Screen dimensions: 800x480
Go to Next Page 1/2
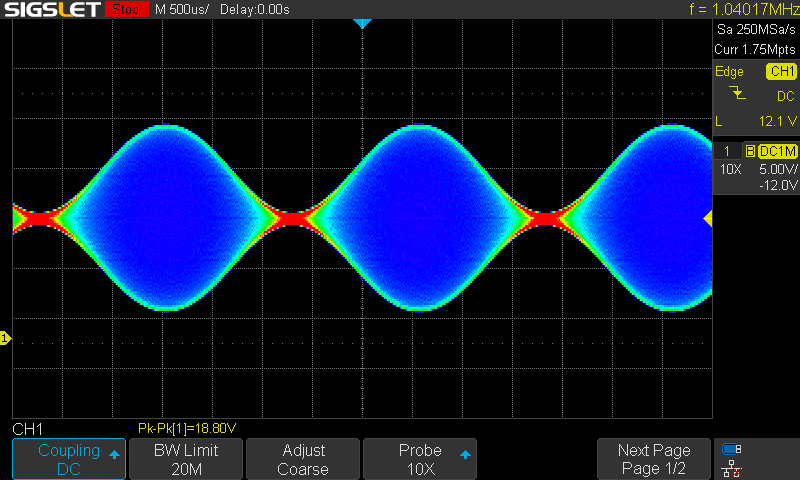coord(654,459)
